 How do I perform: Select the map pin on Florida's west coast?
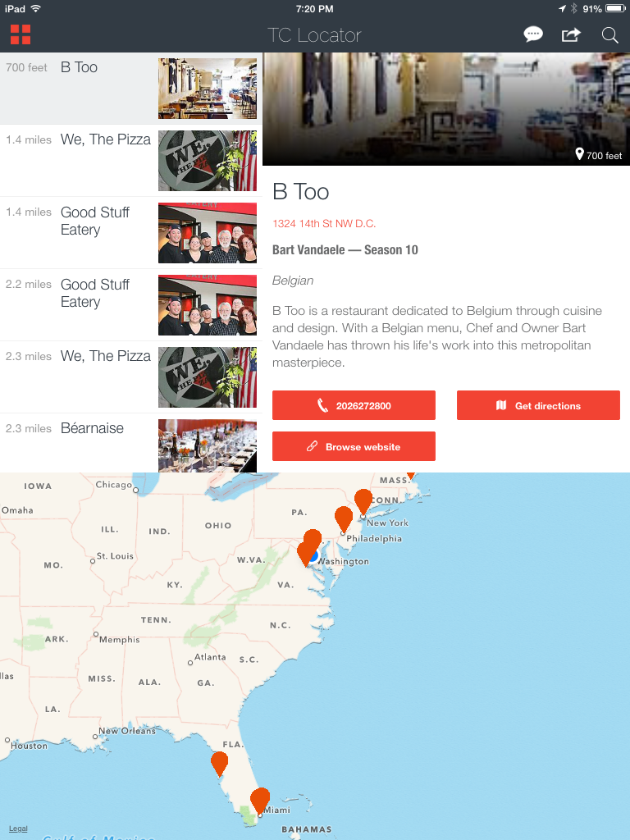219,764
